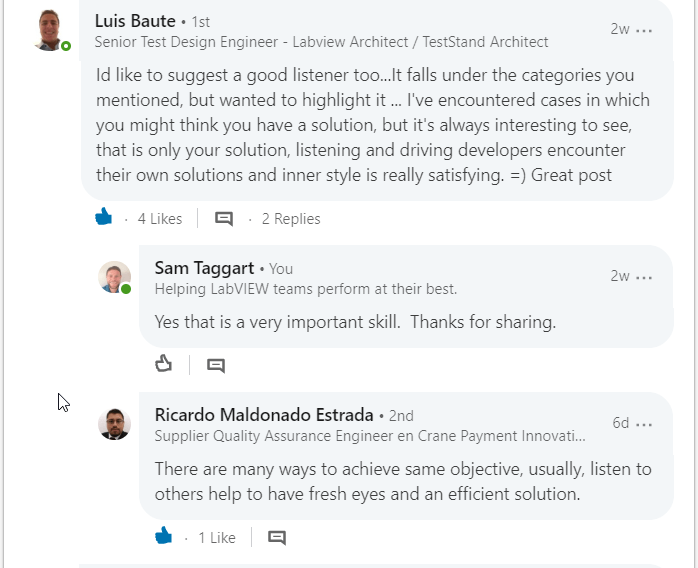Image resolution: width=698 pixels, height=568 pixels.
Task: Open Sam Taggart's profile picture
Action: tap(114, 277)
